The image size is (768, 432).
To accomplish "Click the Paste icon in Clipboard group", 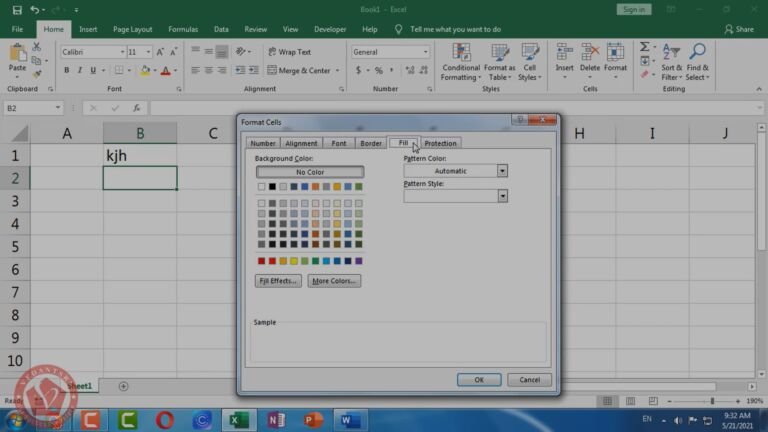I will click(x=18, y=53).
